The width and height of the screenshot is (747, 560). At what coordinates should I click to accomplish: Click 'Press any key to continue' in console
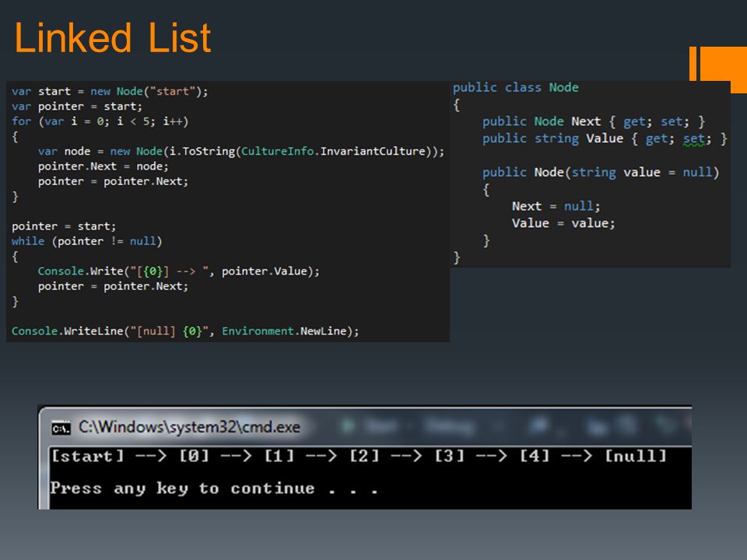click(215, 488)
